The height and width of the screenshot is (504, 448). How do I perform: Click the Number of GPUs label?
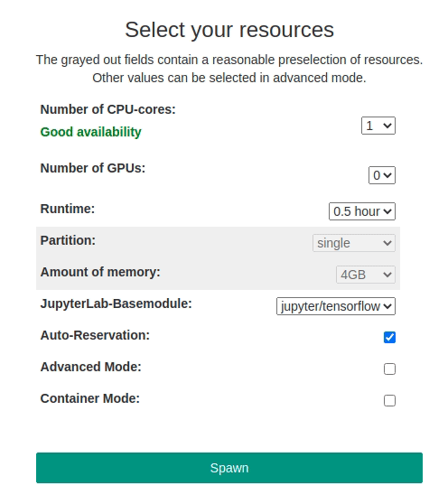93,168
